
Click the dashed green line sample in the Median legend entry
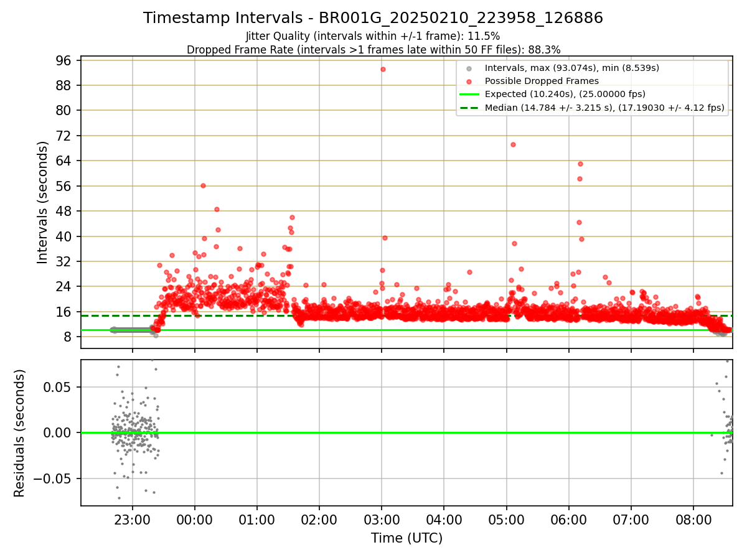coord(469,108)
